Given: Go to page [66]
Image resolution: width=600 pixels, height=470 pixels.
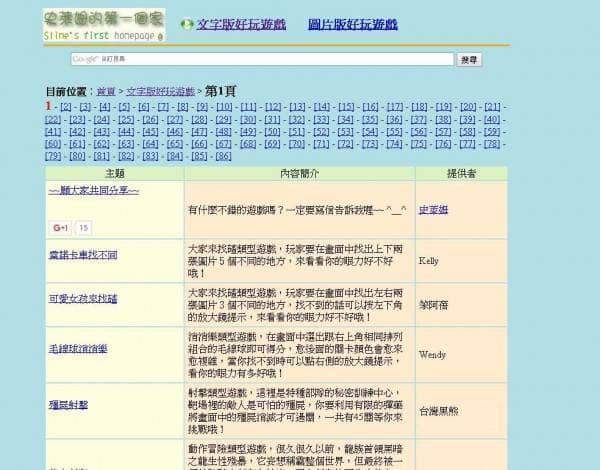Looking at the screenshot, I should (x=199, y=144).
